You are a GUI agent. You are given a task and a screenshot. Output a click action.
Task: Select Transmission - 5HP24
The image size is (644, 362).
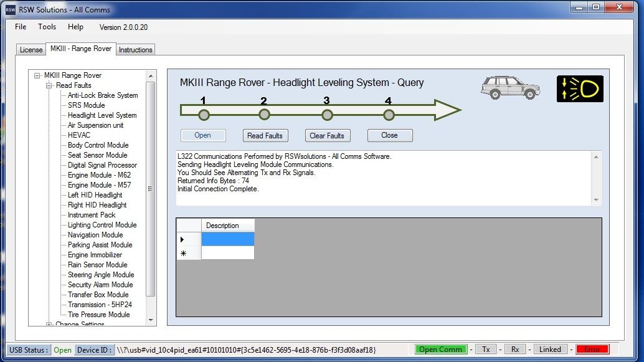click(100, 305)
